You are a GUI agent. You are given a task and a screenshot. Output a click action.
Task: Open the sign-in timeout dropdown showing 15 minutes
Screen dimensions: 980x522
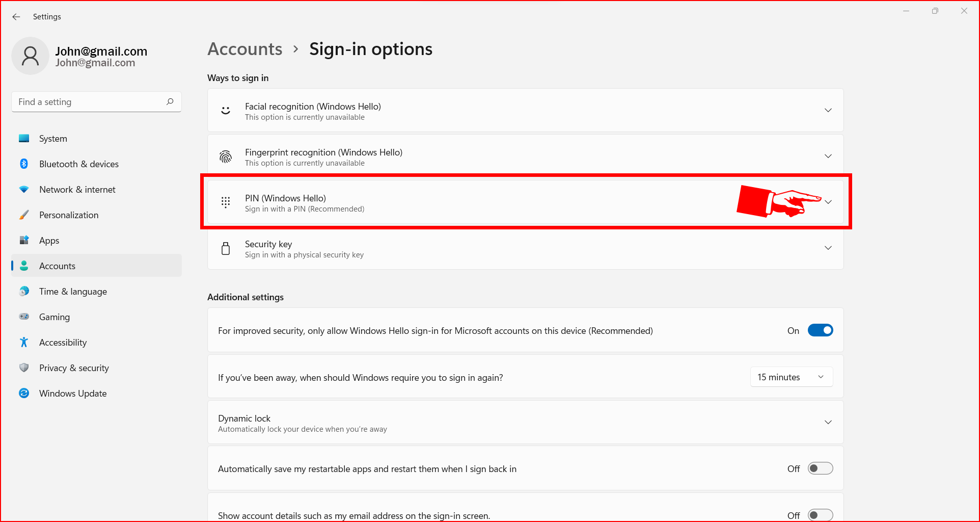(791, 377)
